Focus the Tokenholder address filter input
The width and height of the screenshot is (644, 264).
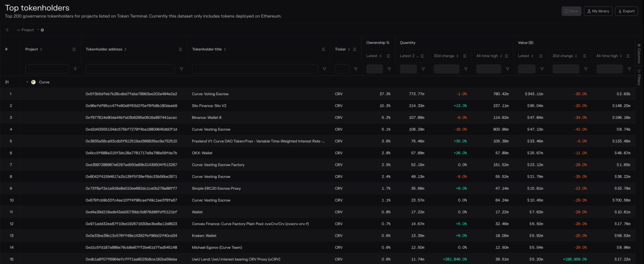(x=130, y=69)
